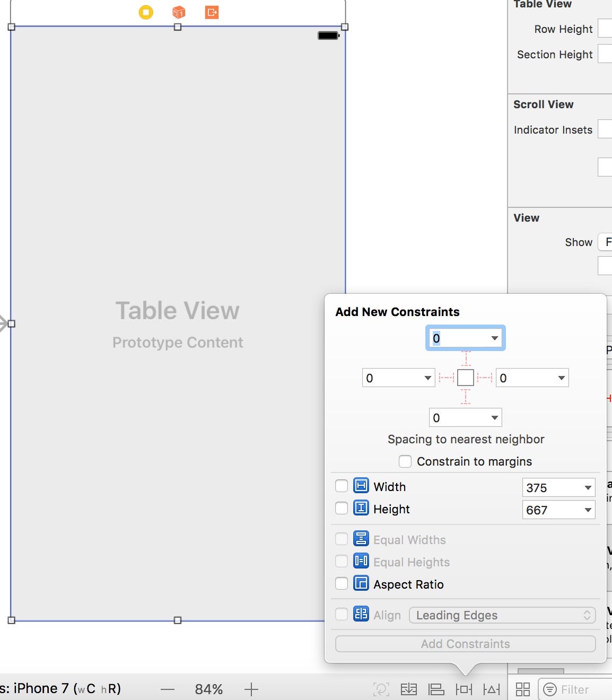Click the Scroll View section heading
Image resolution: width=612 pixels, height=700 pixels.
(544, 104)
